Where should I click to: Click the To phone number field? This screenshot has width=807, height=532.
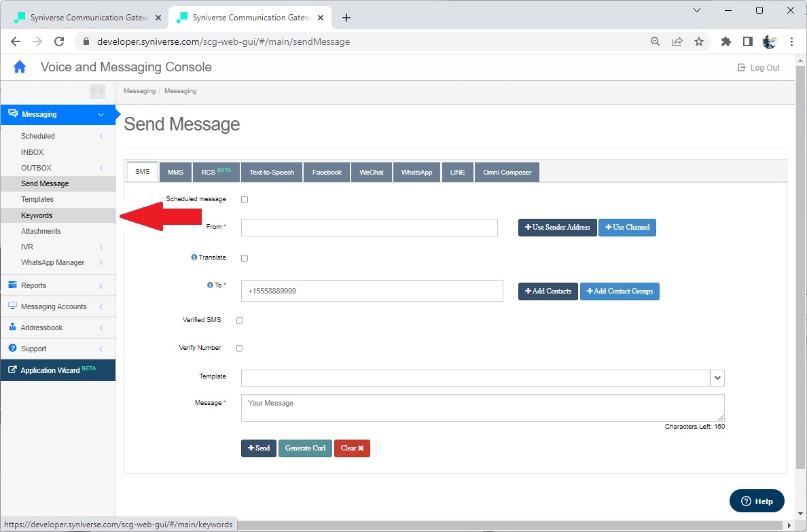point(372,291)
